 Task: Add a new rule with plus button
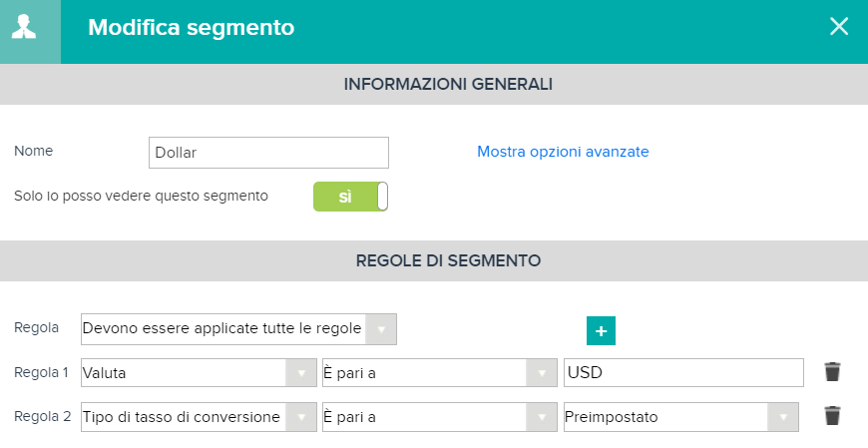pos(601,330)
